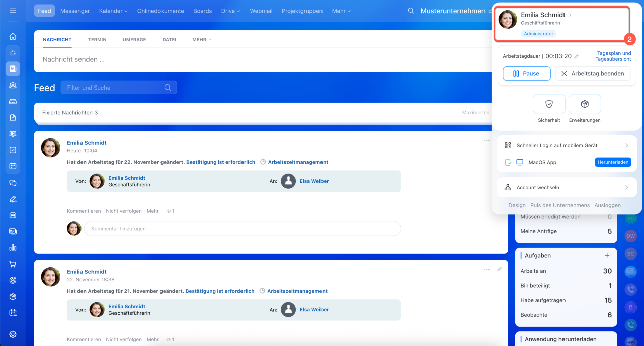Image resolution: width=644 pixels, height=346 pixels.
Task: Click the Account wechseln hierarchy icon
Action: point(508,187)
